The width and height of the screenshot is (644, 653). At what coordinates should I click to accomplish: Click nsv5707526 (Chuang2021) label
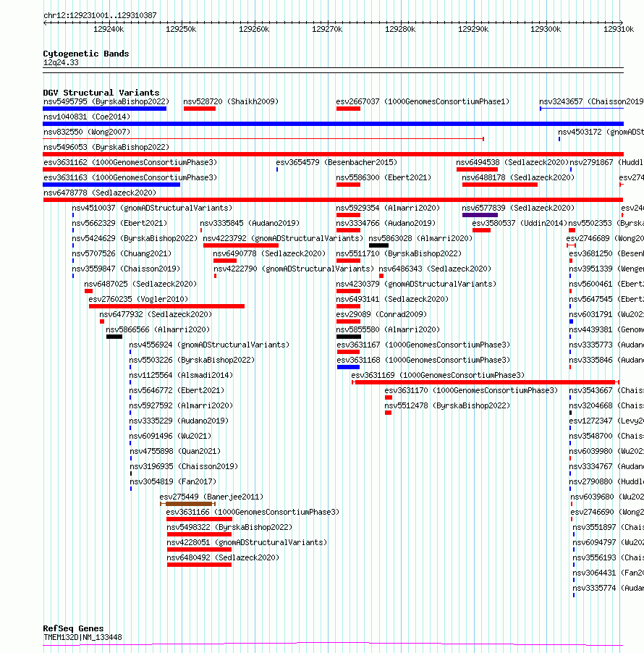(x=122, y=253)
